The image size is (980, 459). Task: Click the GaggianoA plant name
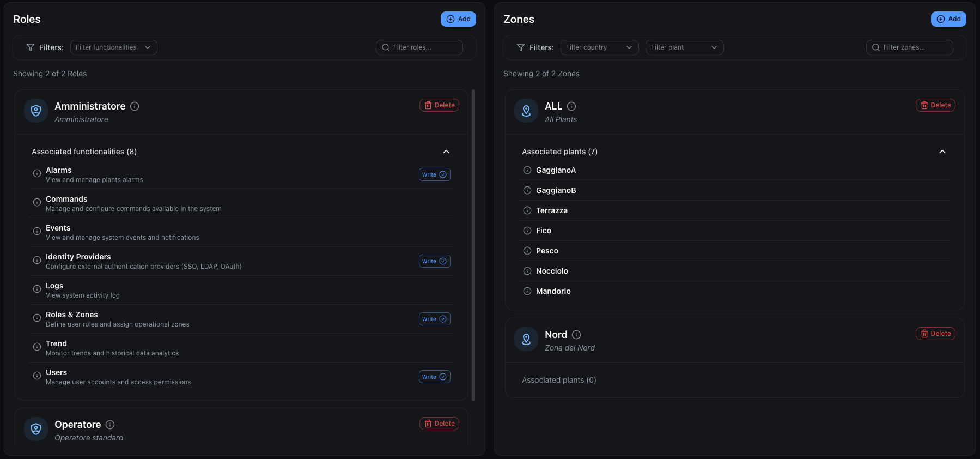[556, 170]
